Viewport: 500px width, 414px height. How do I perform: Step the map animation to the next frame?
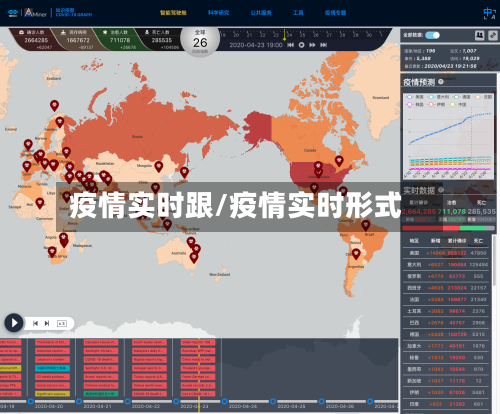[47, 323]
